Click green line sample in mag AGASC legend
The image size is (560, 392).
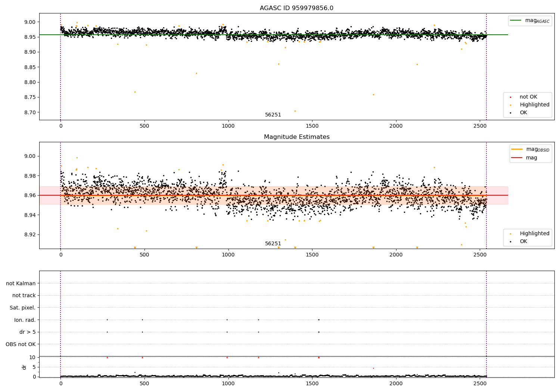(x=516, y=21)
